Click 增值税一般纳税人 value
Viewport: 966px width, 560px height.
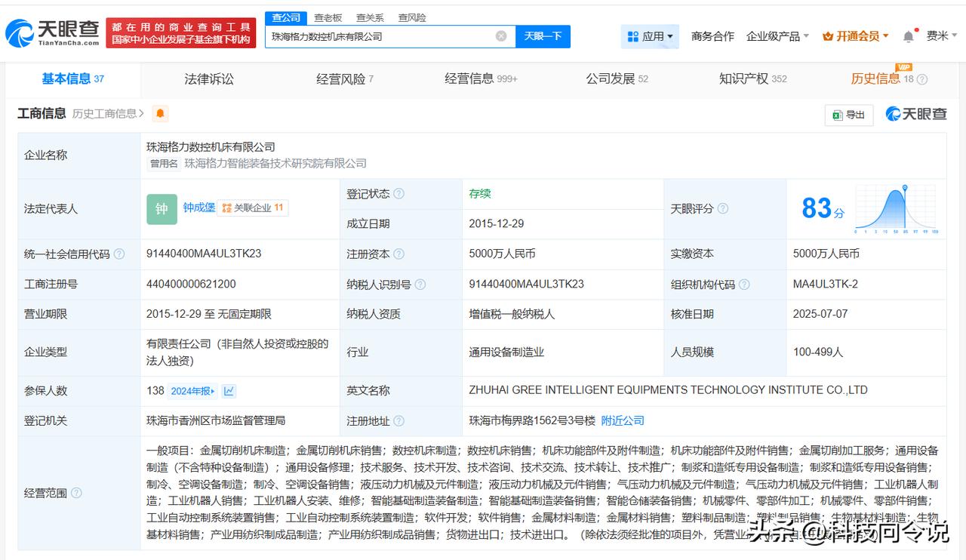[x=512, y=314]
